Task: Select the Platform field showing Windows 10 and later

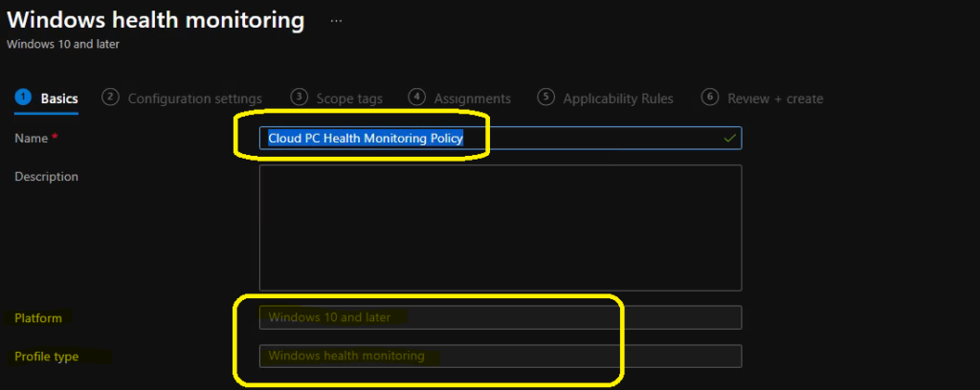Action: pyautogui.click(x=501, y=317)
